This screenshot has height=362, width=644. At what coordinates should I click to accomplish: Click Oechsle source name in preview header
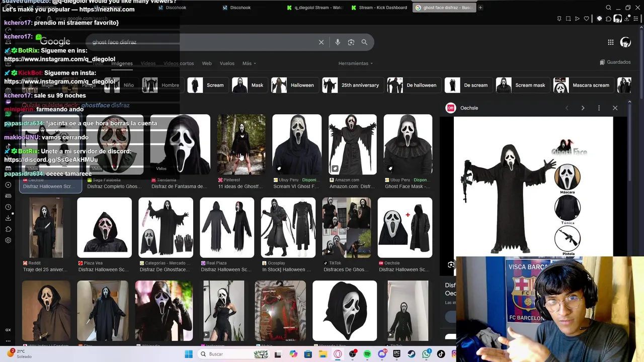(469, 108)
